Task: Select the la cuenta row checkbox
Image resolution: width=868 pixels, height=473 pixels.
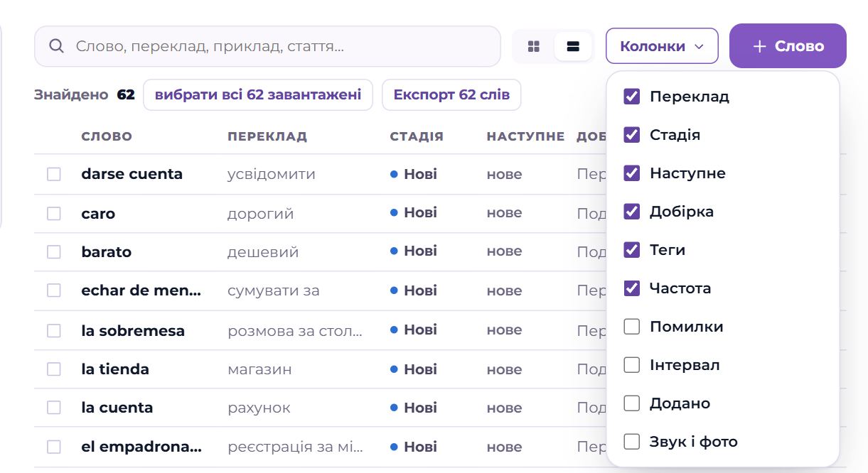Action: 54,408
